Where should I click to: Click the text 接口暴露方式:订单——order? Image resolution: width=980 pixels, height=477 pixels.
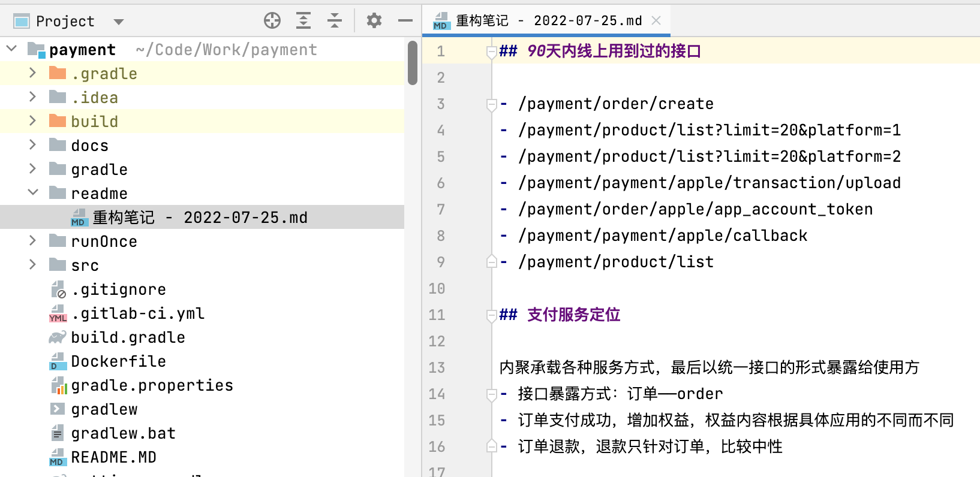pos(620,394)
